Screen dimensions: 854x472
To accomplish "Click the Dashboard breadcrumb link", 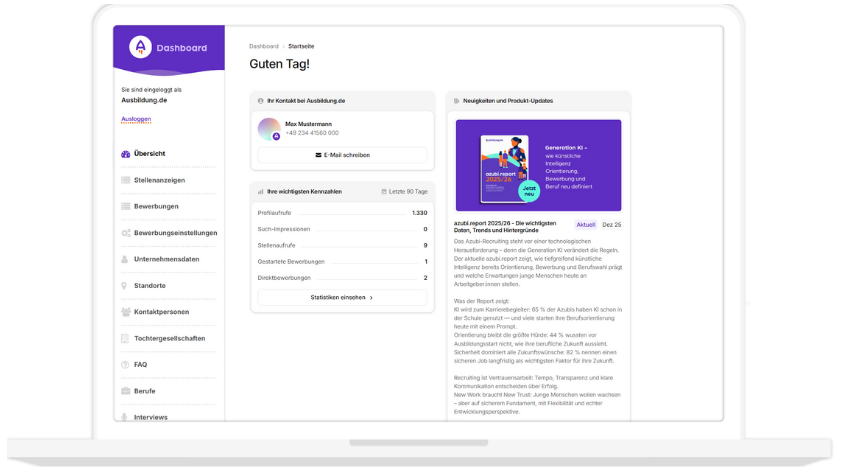I will click(264, 46).
